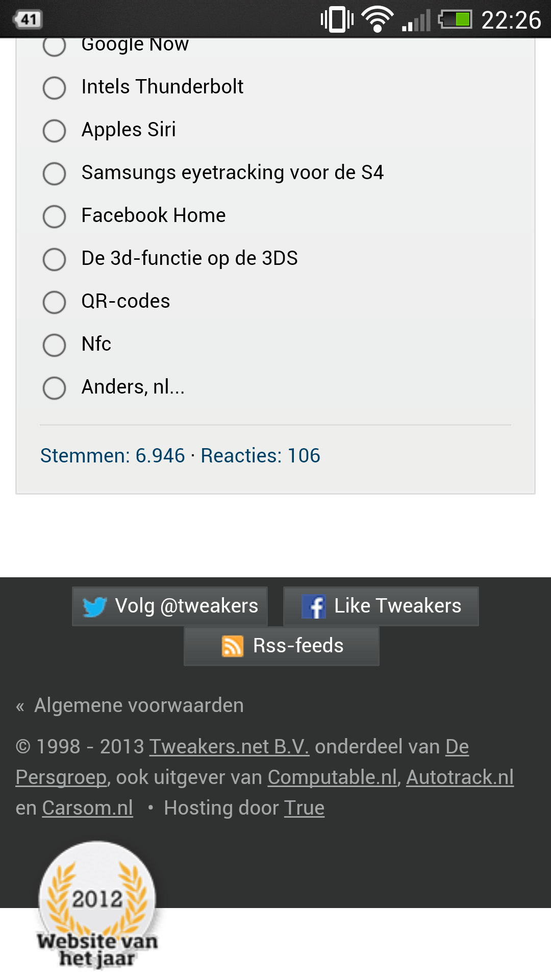Click the "Stemmen: 6.946" votes link
The width and height of the screenshot is (551, 980).
112,456
